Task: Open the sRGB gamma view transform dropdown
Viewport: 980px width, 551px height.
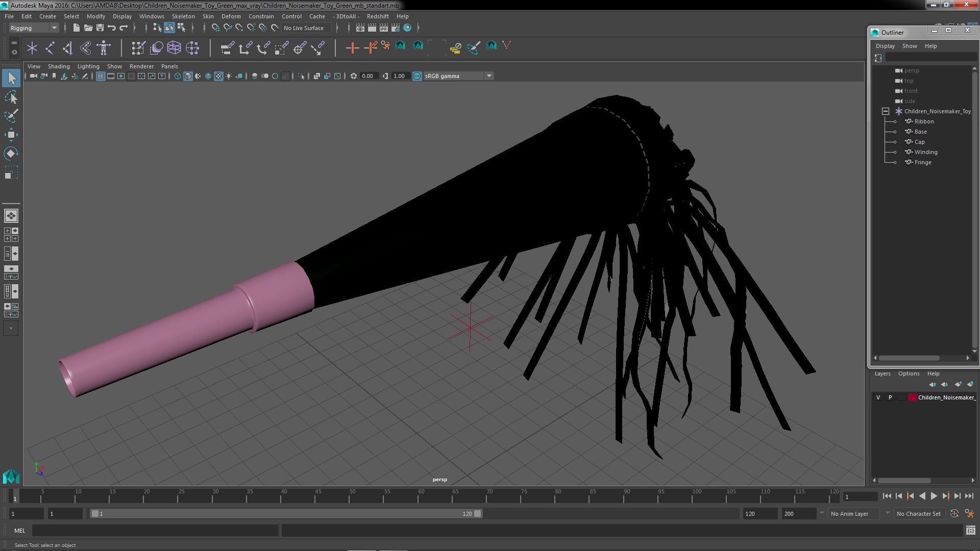Action: 458,76
